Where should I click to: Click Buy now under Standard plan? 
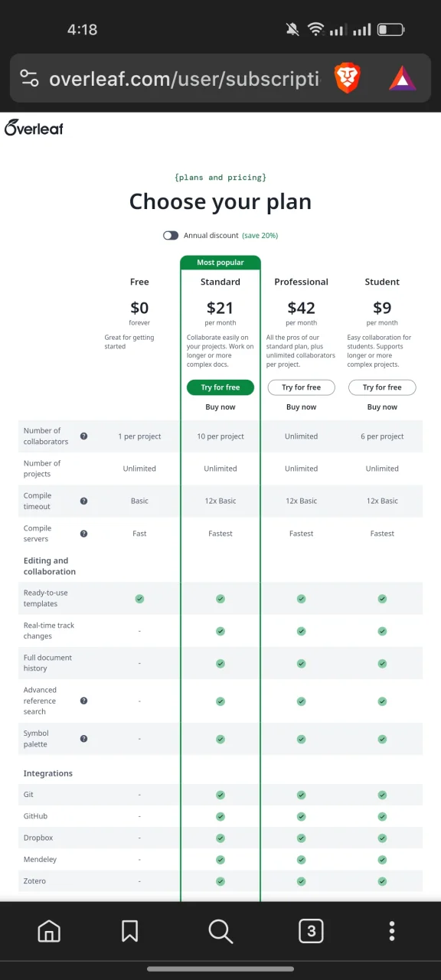pyautogui.click(x=220, y=407)
